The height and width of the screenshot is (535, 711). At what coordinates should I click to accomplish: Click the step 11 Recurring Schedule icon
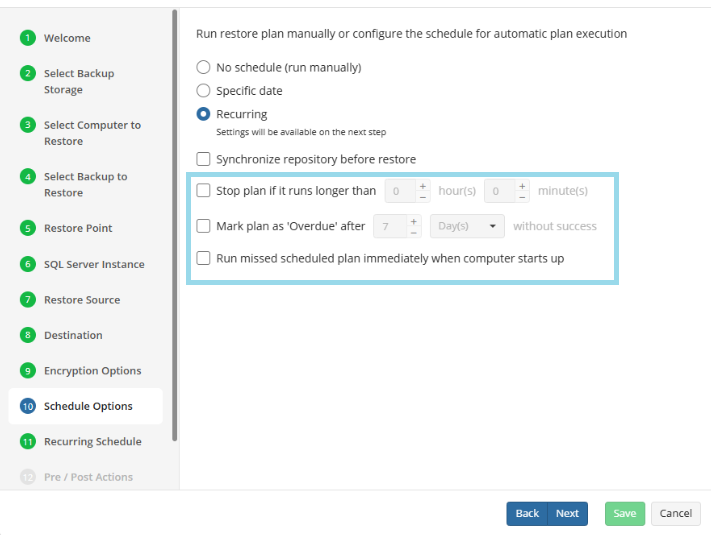pyautogui.click(x=28, y=442)
